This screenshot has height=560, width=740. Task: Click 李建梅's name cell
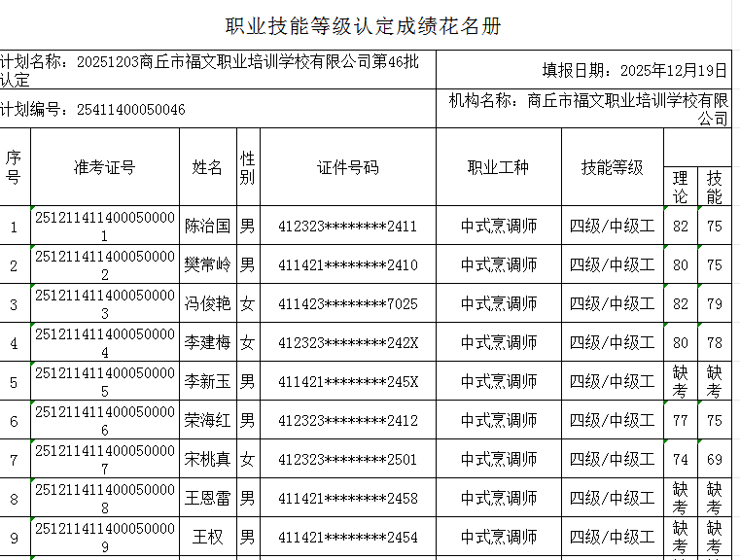(208, 343)
